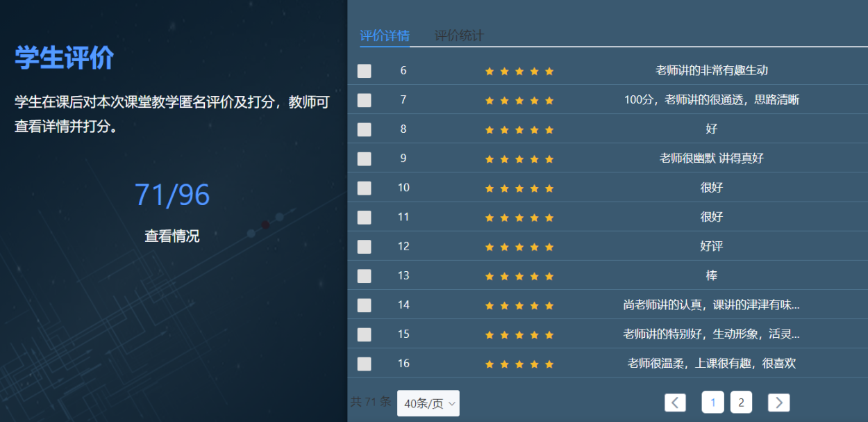The image size is (868, 422).
Task: Open the 40条/页 page size dropdown
Action: click(x=428, y=403)
